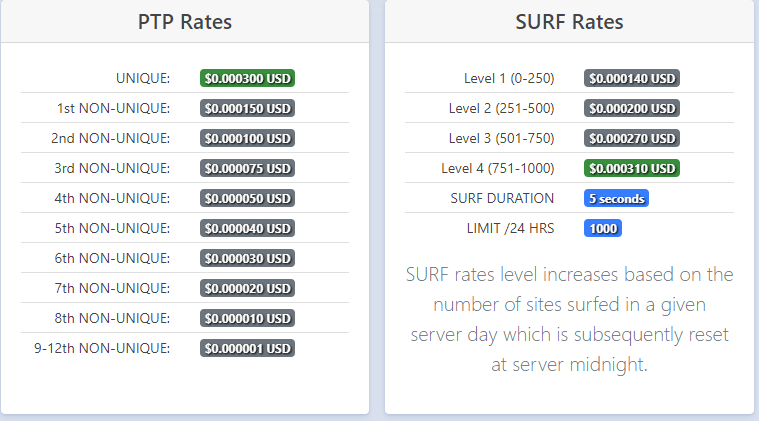Click the 2nd NON-UNIQUE label
Image resolution: width=759 pixels, height=421 pixels.
pos(111,138)
